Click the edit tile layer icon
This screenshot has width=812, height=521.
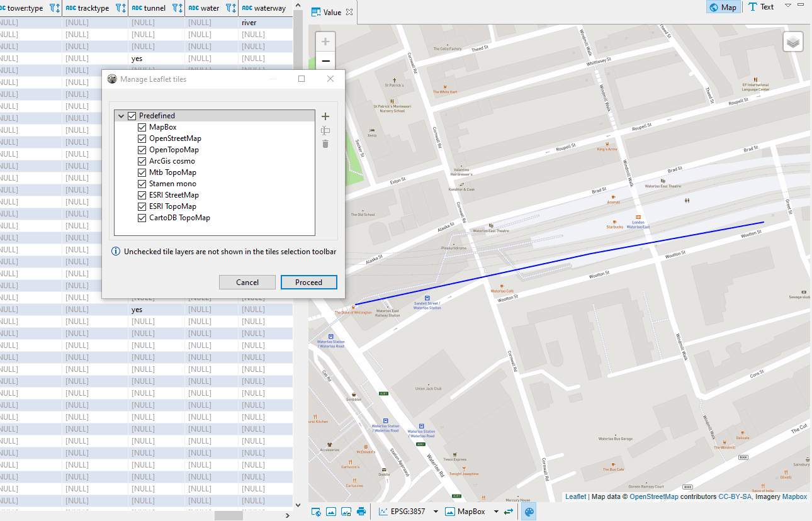[x=325, y=131]
